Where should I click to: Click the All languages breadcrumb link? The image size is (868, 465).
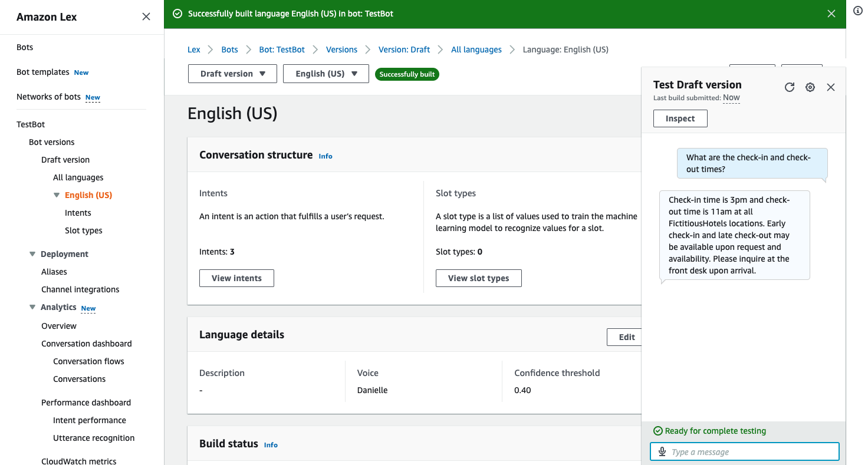[x=476, y=50]
